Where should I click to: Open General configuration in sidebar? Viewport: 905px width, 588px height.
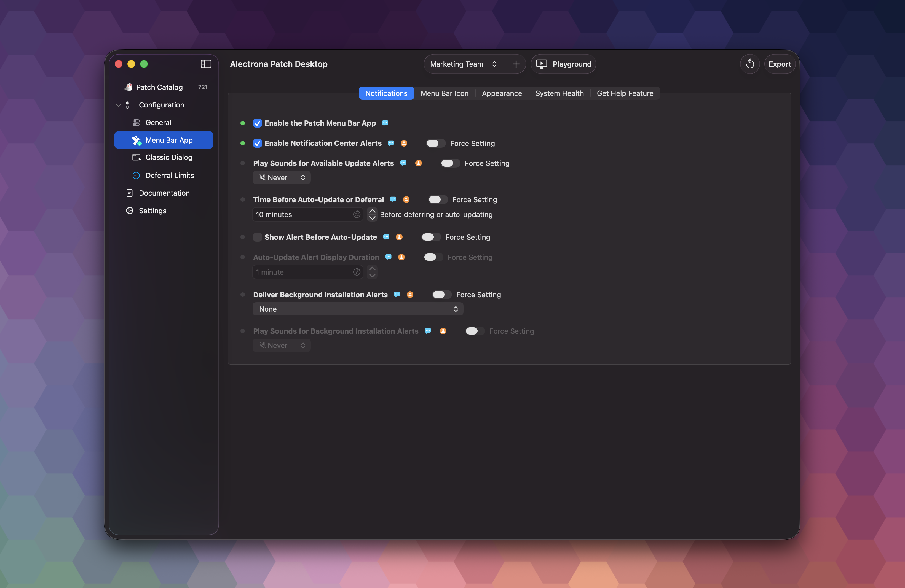click(x=164, y=122)
